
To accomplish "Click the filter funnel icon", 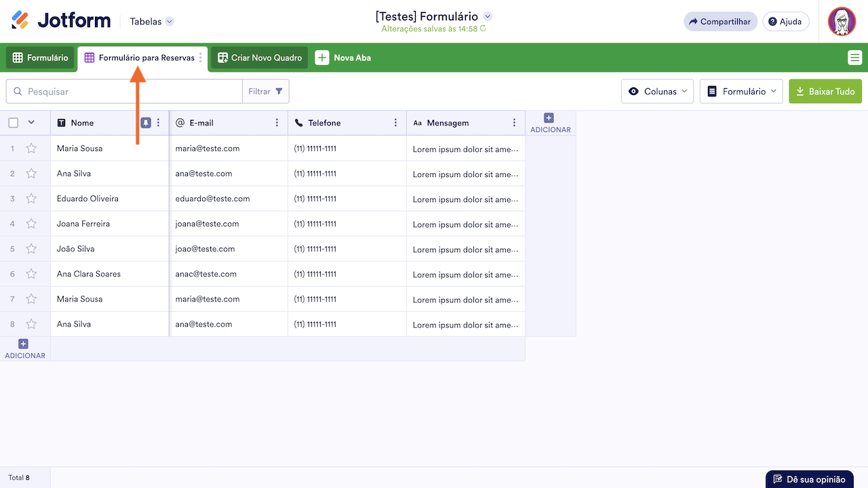I will pyautogui.click(x=279, y=91).
